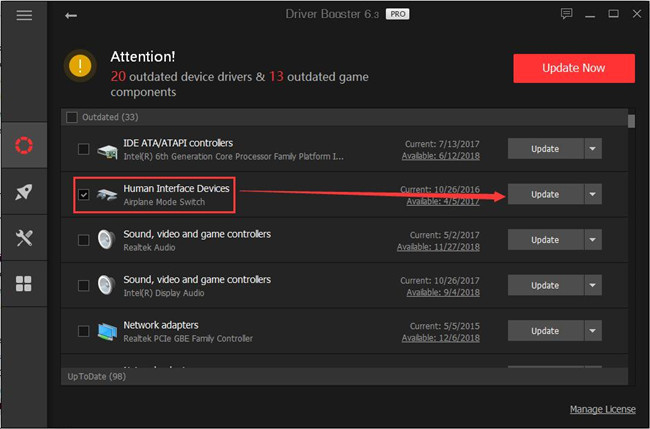Select the Network adapters title text
The width and height of the screenshot is (650, 429).
pyautogui.click(x=161, y=325)
